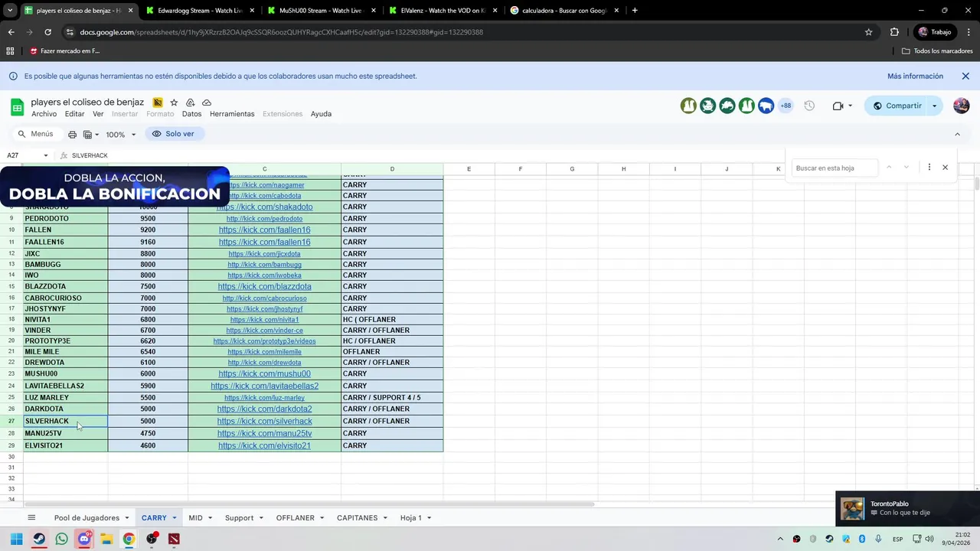
Task: Expand the Compartir arrow options
Action: (x=935, y=106)
